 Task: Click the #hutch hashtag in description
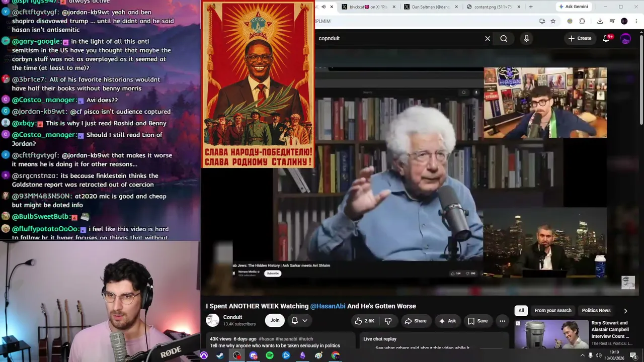[306, 339]
